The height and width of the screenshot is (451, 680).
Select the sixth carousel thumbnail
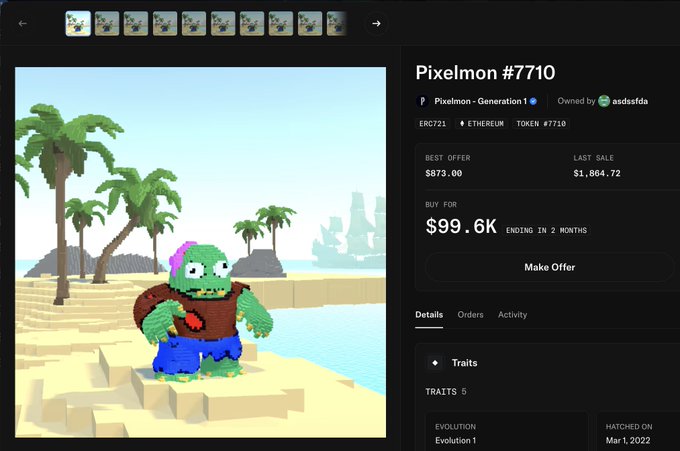coord(223,23)
